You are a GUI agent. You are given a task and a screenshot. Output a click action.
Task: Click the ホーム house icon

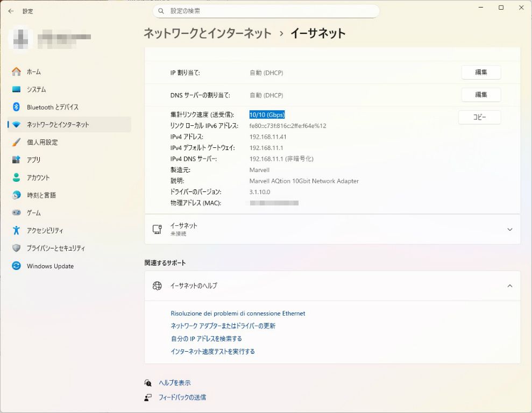(x=16, y=72)
